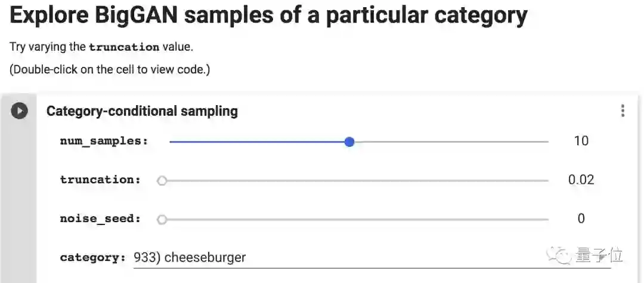Click the noise_seed parameter label

100,219
